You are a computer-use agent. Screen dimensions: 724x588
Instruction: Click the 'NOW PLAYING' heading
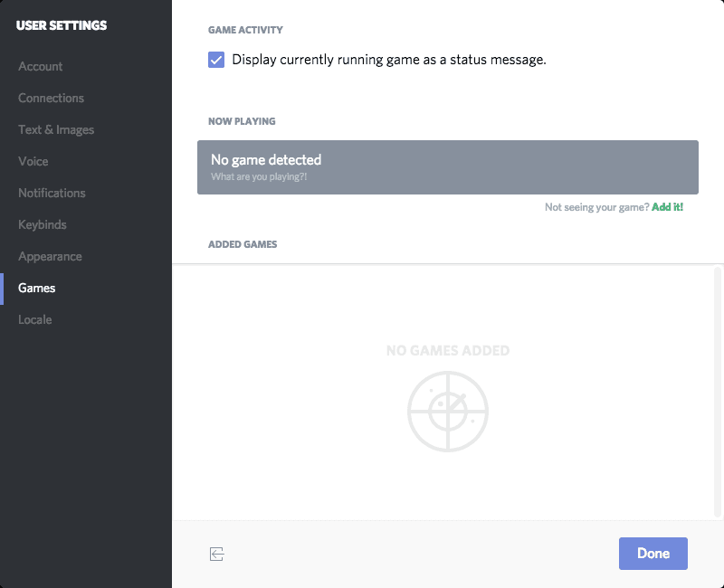point(242,121)
